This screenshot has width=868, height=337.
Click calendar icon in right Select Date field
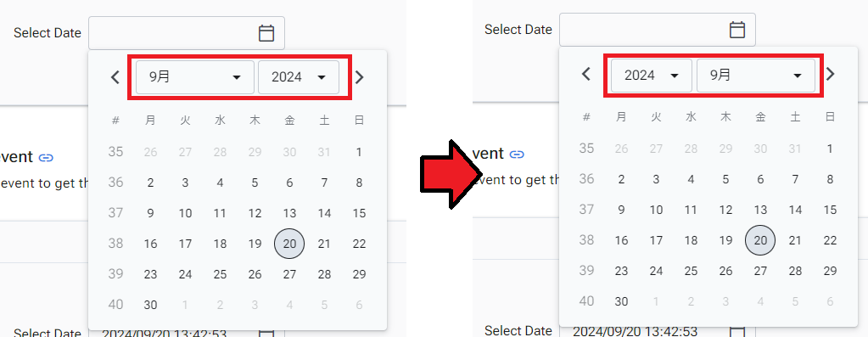737,30
